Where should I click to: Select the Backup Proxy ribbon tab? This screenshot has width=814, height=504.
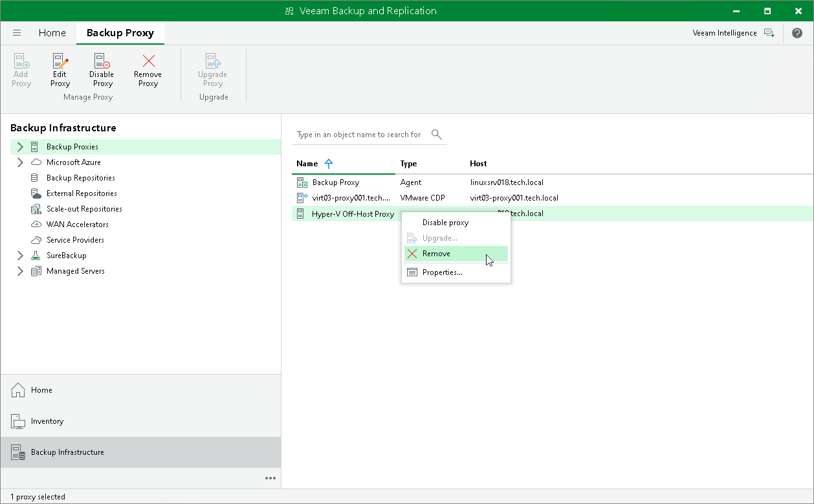[x=120, y=33]
